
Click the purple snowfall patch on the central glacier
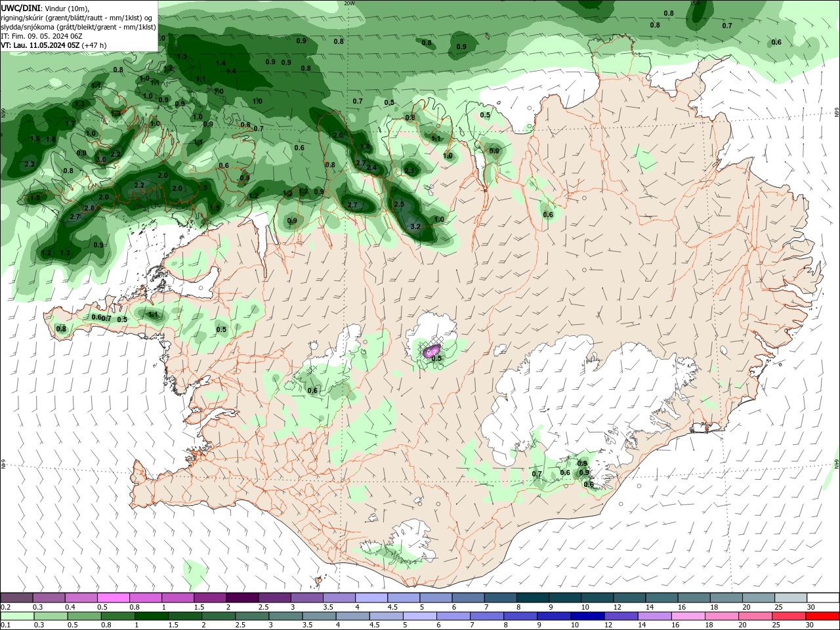432,350
